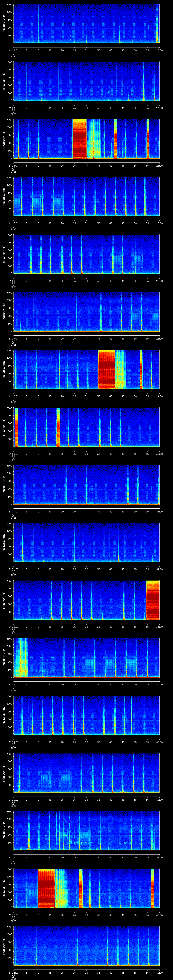Click the red burst ending the 21:32:00 spectrogram

click(153, 600)
